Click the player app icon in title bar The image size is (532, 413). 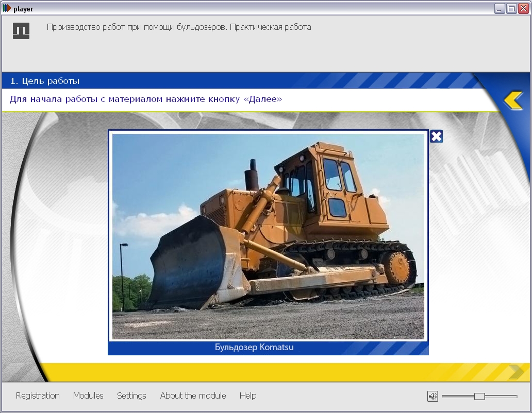coord(7,8)
